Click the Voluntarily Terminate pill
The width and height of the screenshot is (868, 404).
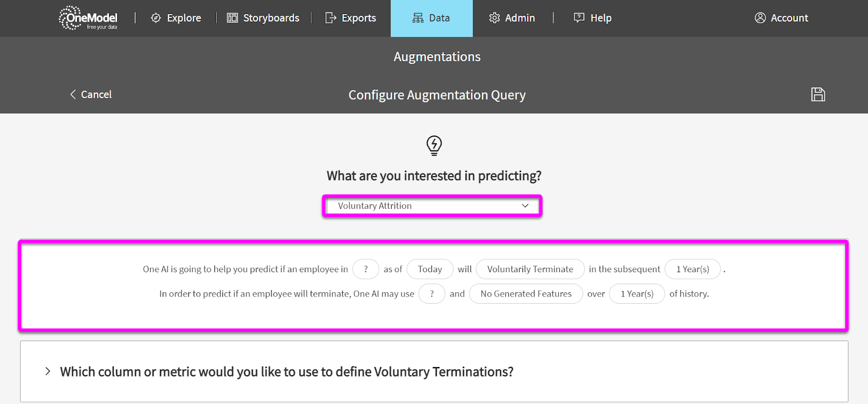pos(530,269)
